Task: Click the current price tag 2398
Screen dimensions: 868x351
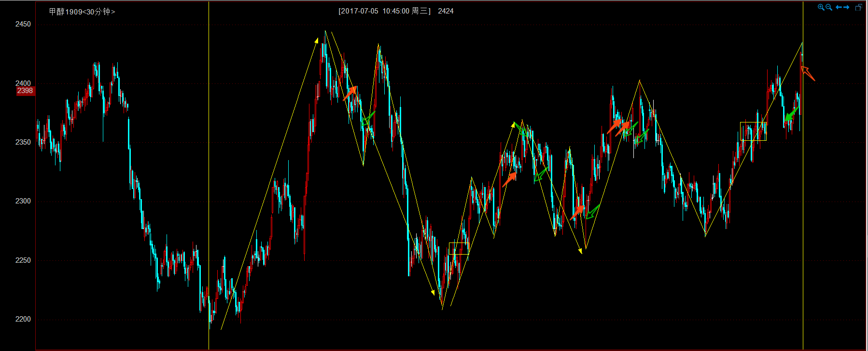Action: click(x=25, y=91)
